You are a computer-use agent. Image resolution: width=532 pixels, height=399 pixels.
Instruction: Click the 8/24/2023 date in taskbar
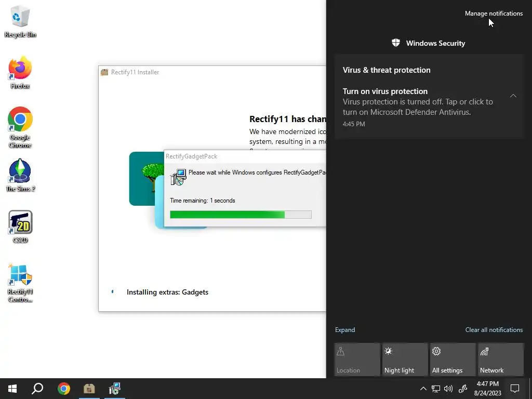487,393
